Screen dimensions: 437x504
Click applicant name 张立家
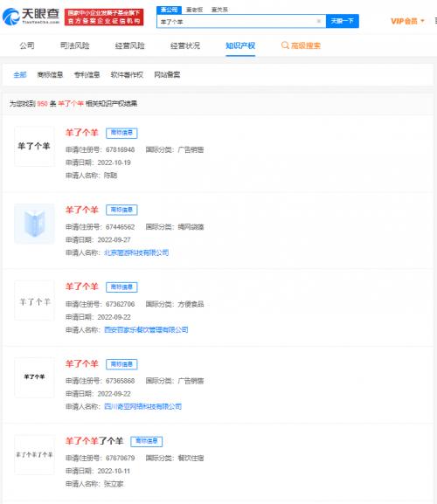(114, 484)
